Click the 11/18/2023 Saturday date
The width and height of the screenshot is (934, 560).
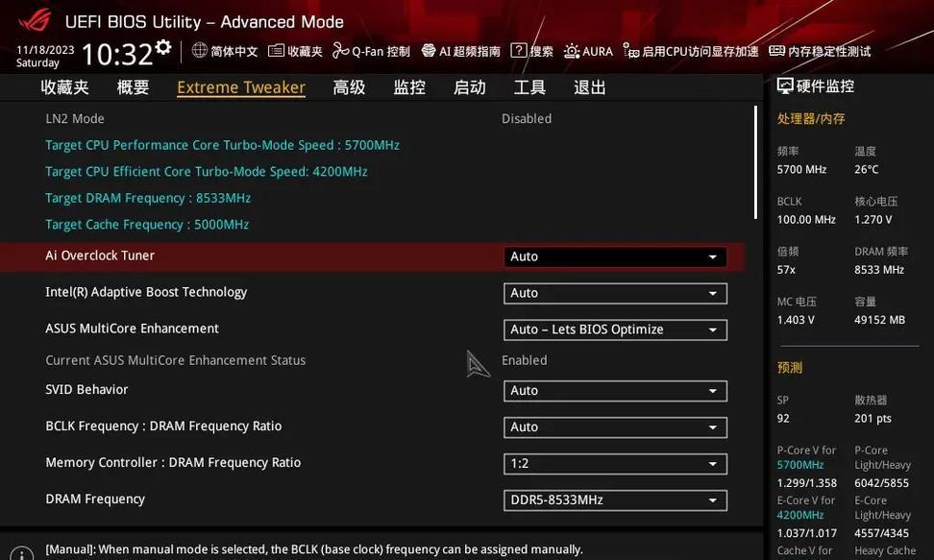[45, 56]
